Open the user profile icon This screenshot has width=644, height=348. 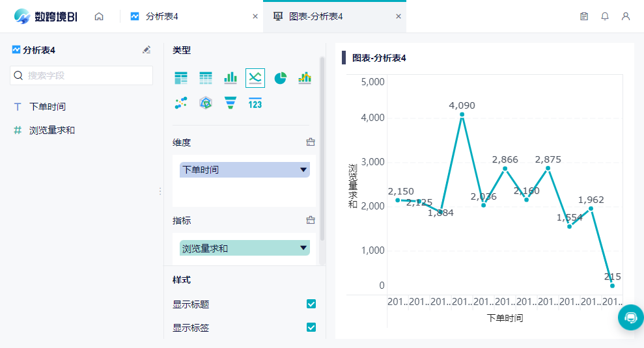point(626,16)
